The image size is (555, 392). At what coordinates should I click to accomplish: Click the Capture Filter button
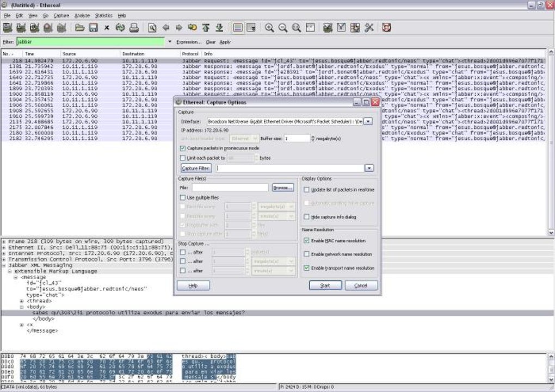[196, 168]
